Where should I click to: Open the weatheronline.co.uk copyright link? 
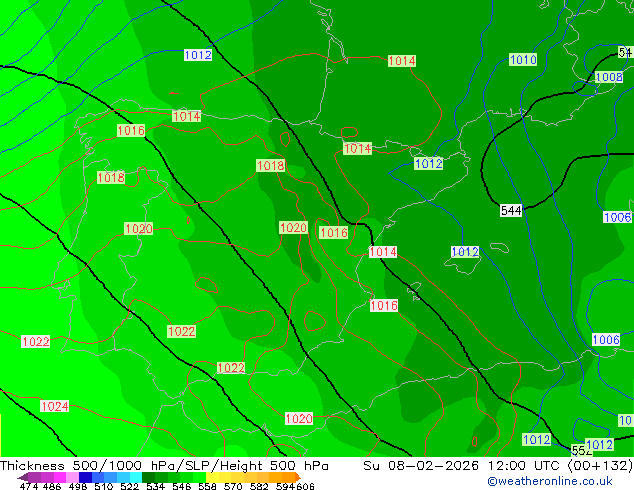coord(549,481)
